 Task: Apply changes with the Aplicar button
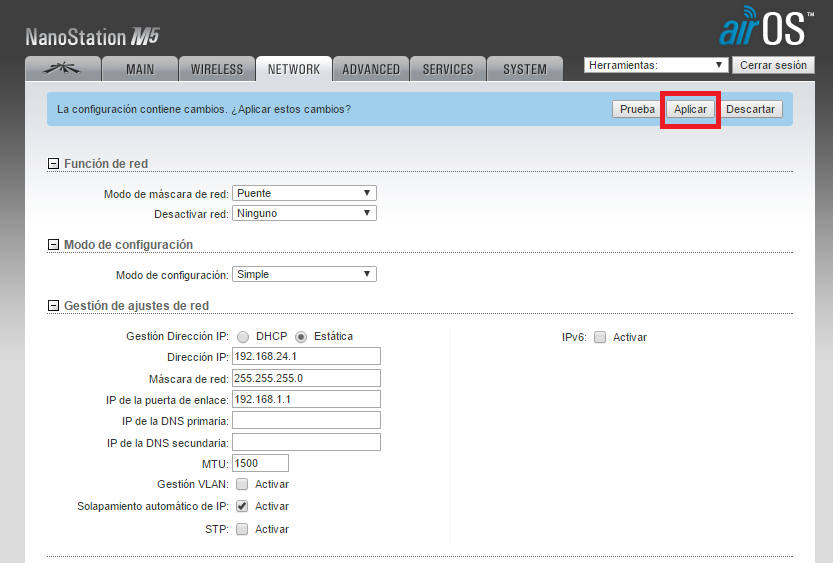pyautogui.click(x=690, y=109)
